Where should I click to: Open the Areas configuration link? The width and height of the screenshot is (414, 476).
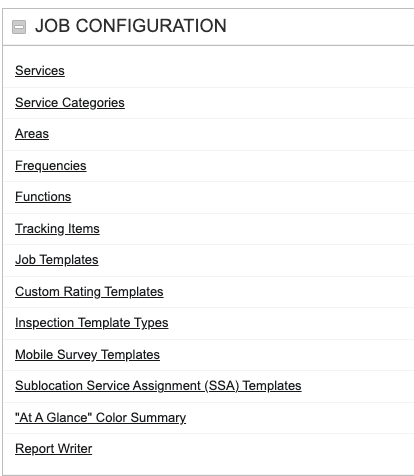[x=32, y=134]
